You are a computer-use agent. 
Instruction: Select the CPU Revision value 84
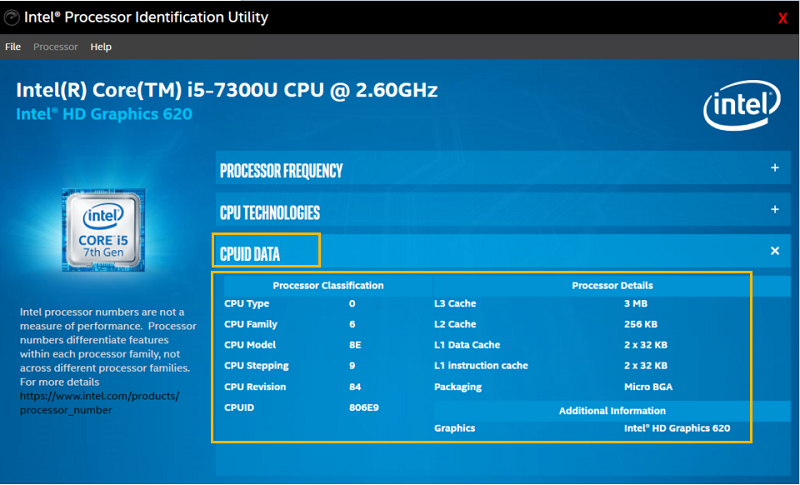(x=355, y=387)
